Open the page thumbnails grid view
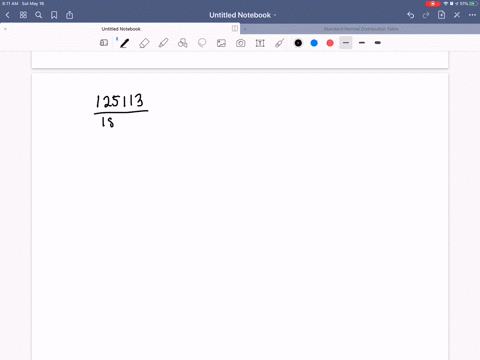This screenshot has width=480, height=360. (23, 15)
